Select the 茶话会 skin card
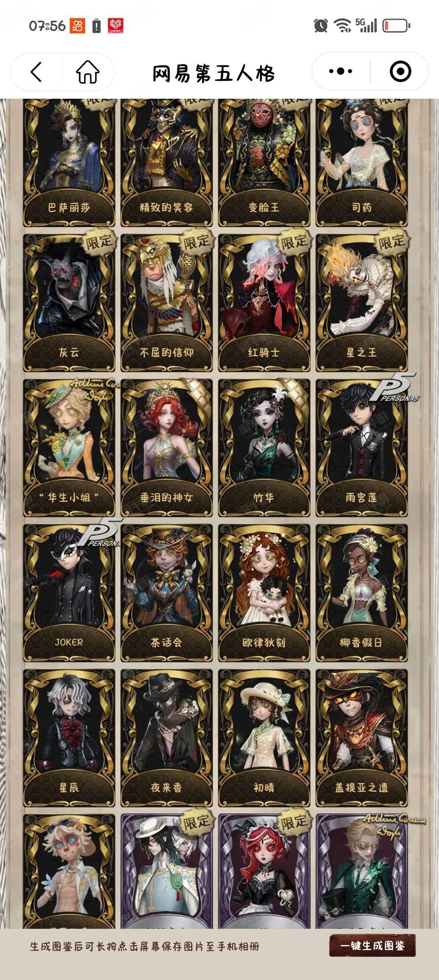Viewport: 439px width, 980px height. point(167,593)
